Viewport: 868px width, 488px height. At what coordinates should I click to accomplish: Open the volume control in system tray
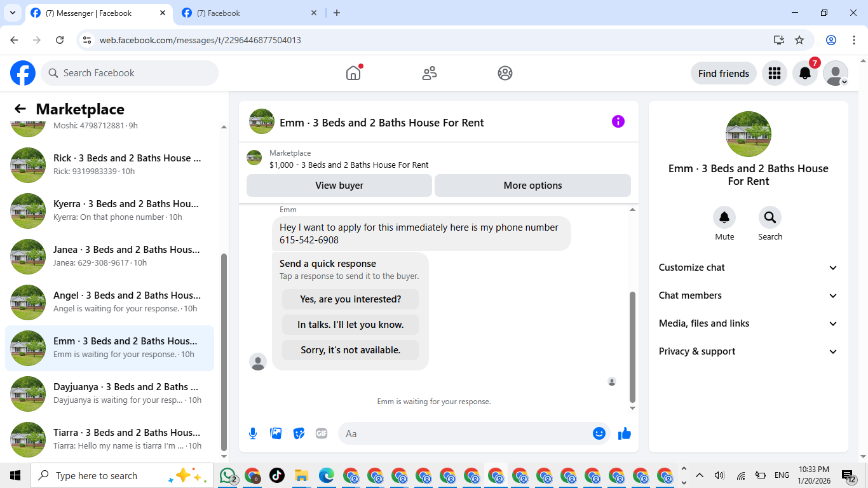tap(719, 475)
